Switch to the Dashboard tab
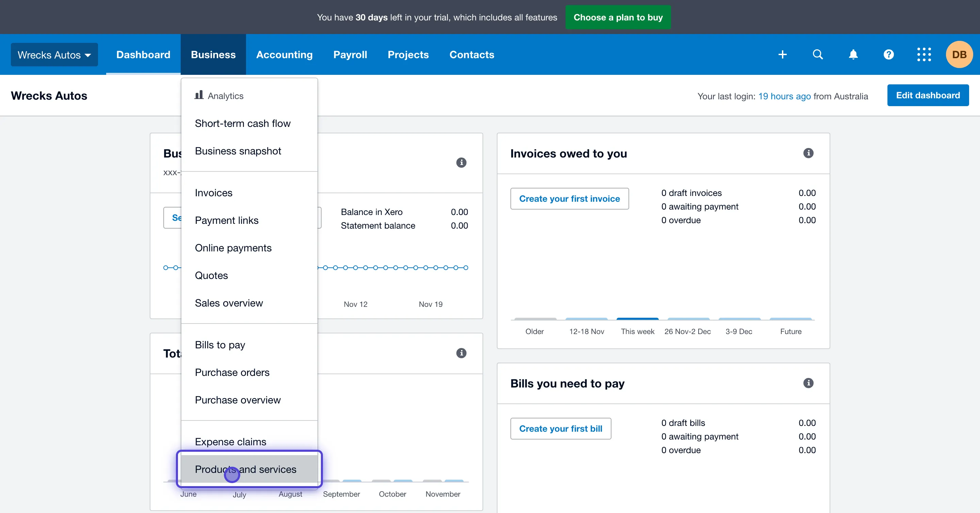This screenshot has height=513, width=980. [x=143, y=54]
